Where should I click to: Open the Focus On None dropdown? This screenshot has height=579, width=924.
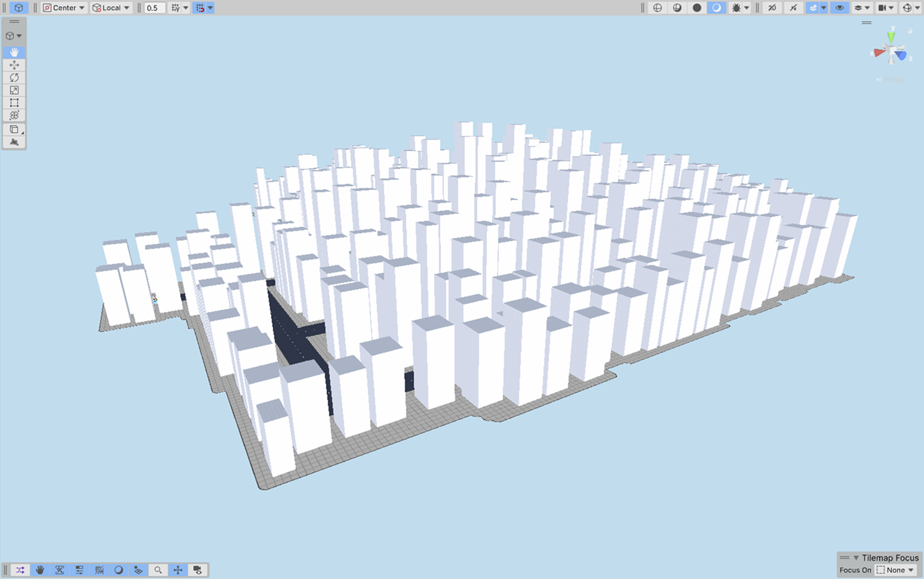click(x=895, y=570)
